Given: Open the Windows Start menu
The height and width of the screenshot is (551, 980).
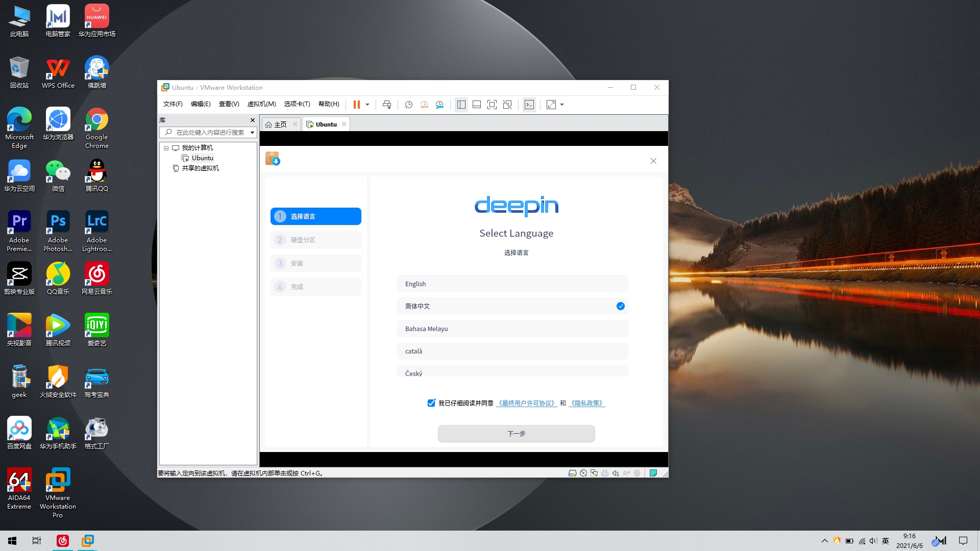Looking at the screenshot, I should 12,541.
